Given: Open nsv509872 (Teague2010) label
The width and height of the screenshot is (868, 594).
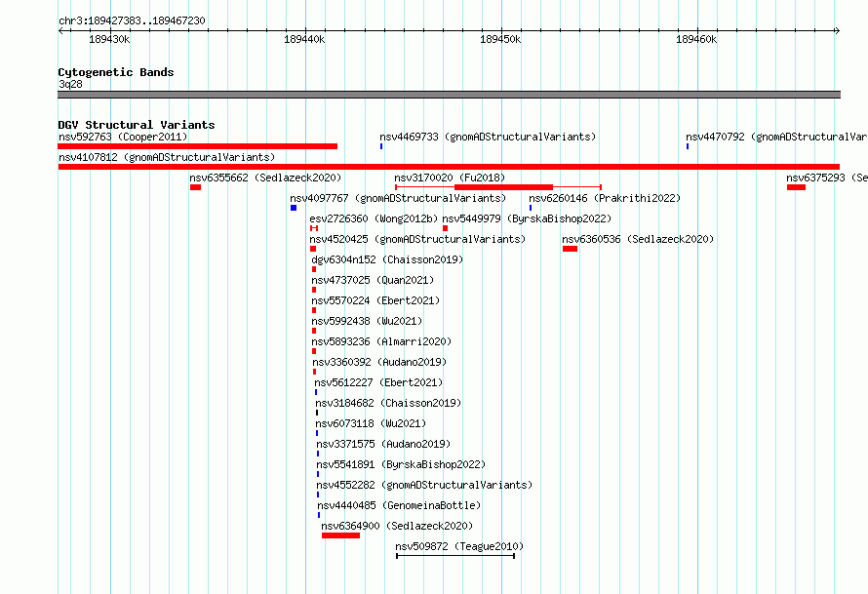Looking at the screenshot, I should [459, 546].
